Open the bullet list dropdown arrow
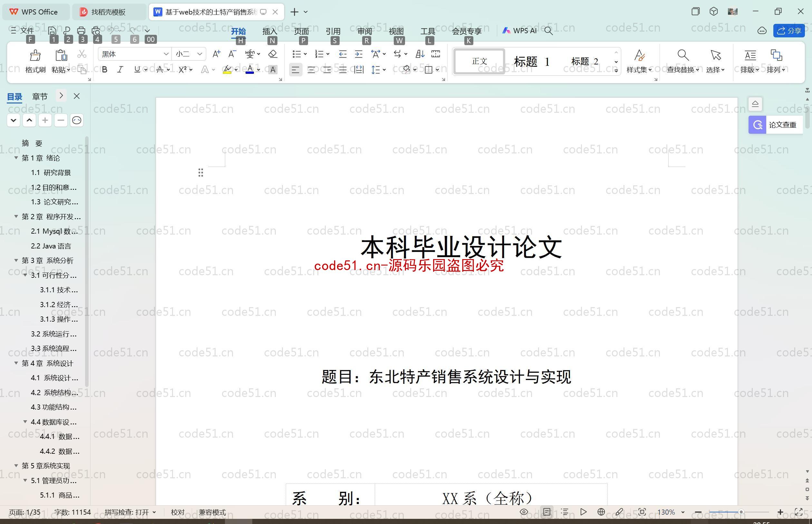This screenshot has height=524, width=812. [x=305, y=54]
